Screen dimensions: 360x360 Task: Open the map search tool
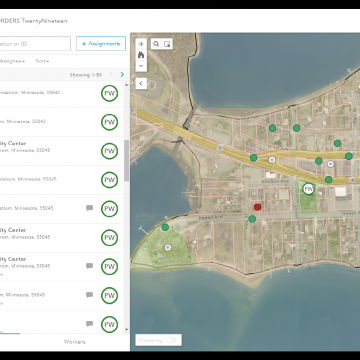(156, 44)
